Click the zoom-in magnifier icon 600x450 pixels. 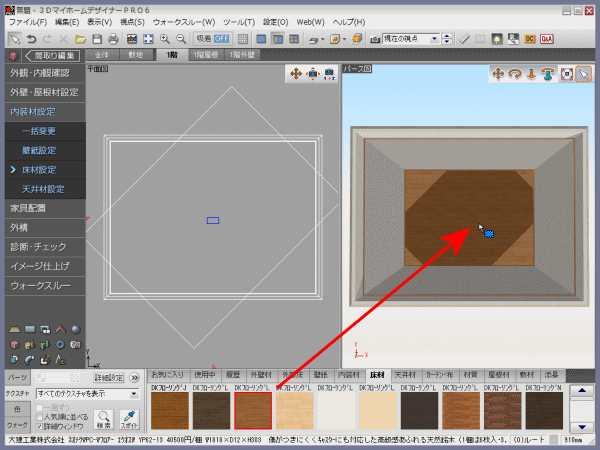click(166, 38)
